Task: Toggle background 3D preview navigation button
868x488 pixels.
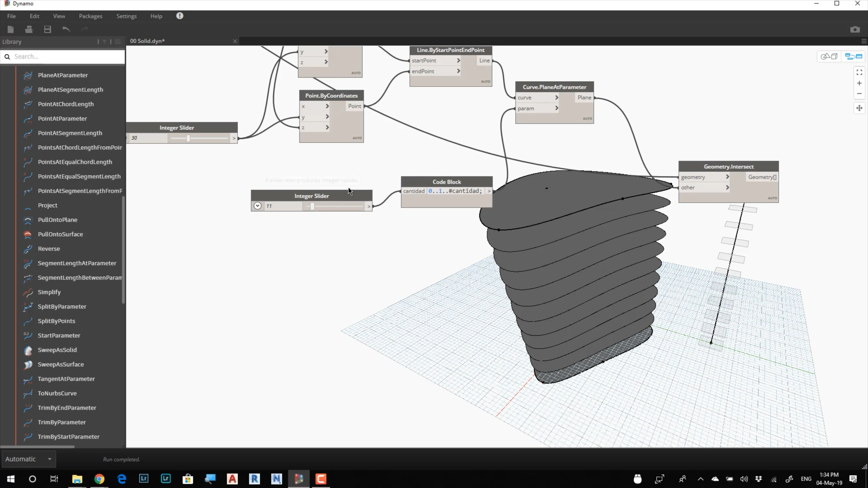Action: pyautogui.click(x=829, y=56)
